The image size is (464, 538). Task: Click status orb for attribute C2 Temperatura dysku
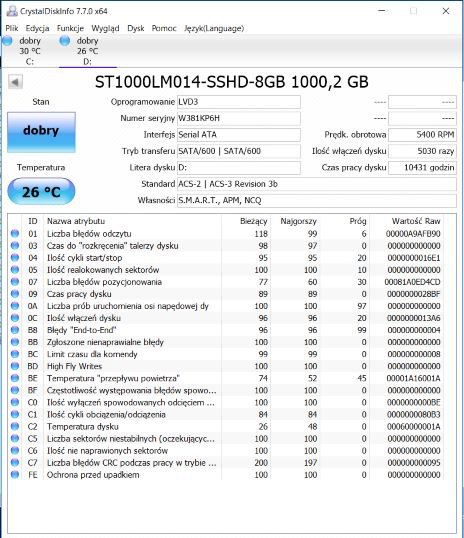tap(15, 426)
